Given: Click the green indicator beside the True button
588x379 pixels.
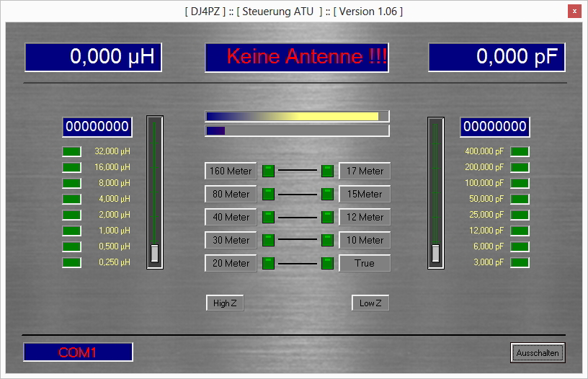Looking at the screenshot, I should [327, 263].
